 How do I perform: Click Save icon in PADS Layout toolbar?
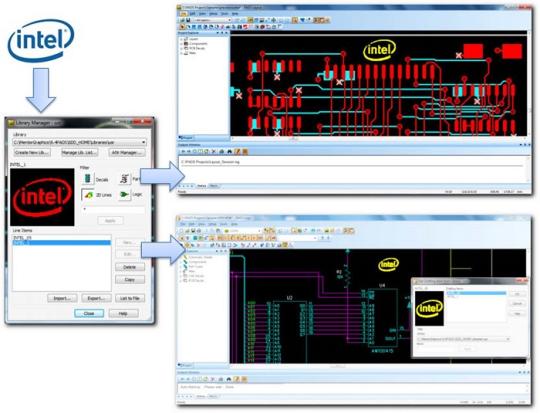pos(188,20)
